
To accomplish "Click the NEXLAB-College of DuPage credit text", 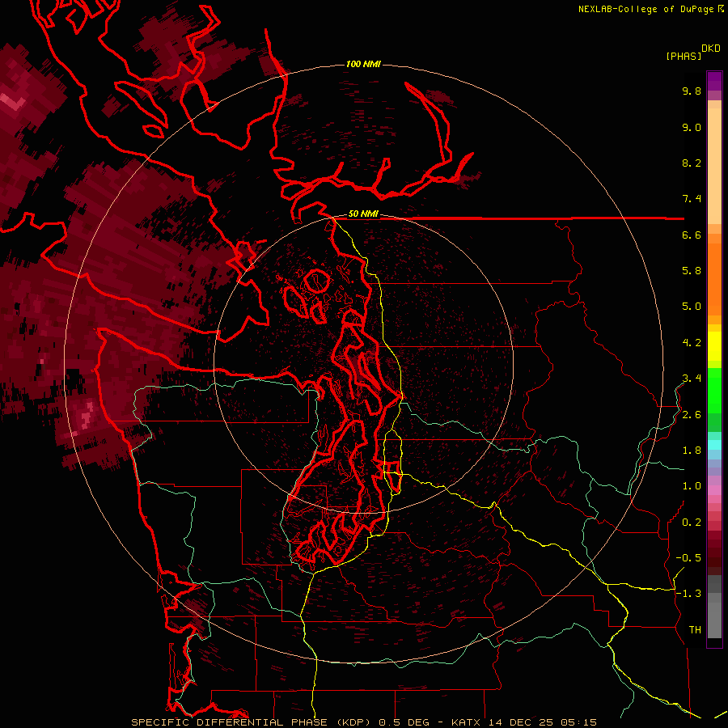I will coord(647,9).
